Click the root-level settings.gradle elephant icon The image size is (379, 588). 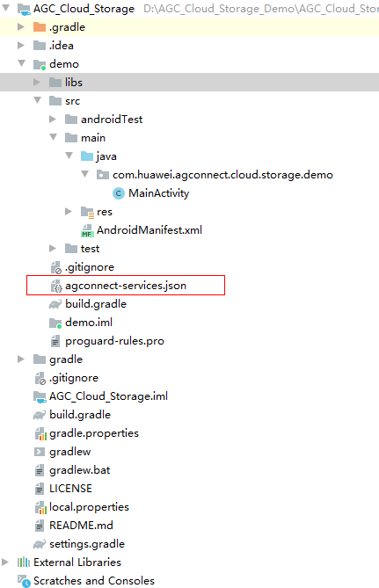40,544
